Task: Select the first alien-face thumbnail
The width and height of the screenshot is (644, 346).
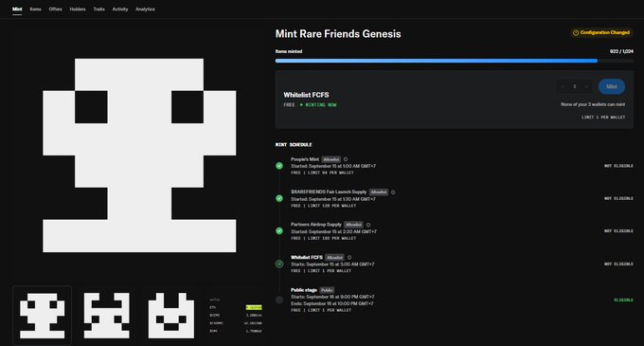Action: (x=43, y=315)
